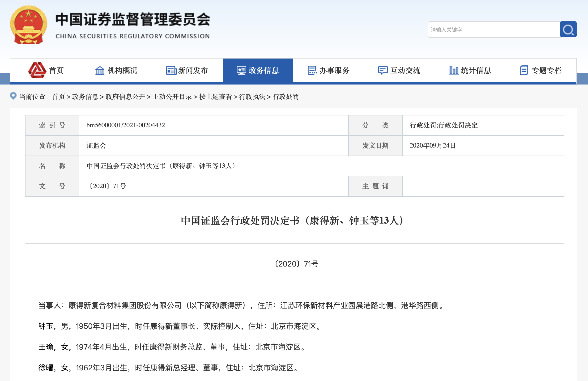588x381 pixels.
Task: Click the monitor icon beside 政务信息
Action: coord(241,71)
